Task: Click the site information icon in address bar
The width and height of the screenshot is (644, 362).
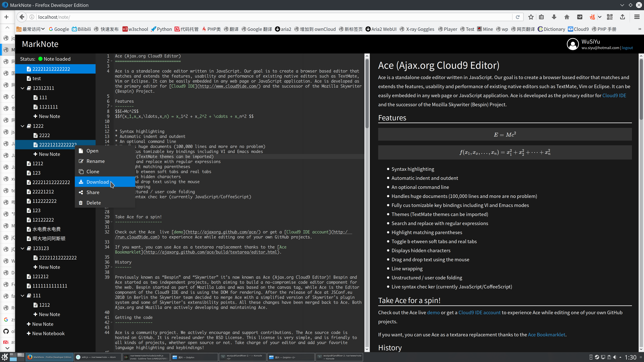Action: coord(32,17)
